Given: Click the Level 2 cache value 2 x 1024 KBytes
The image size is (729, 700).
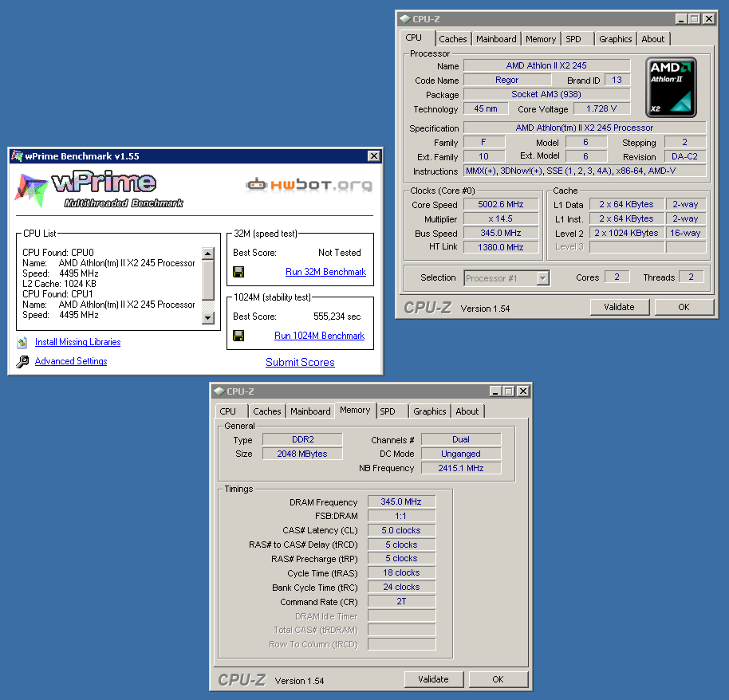Looking at the screenshot, I should coord(626,234).
